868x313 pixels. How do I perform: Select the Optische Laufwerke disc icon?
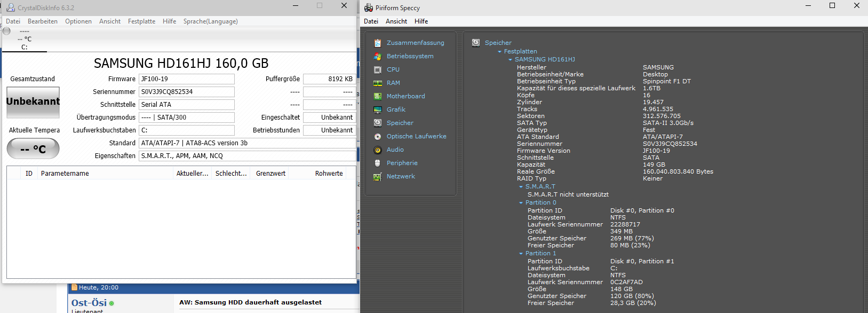[x=378, y=136]
